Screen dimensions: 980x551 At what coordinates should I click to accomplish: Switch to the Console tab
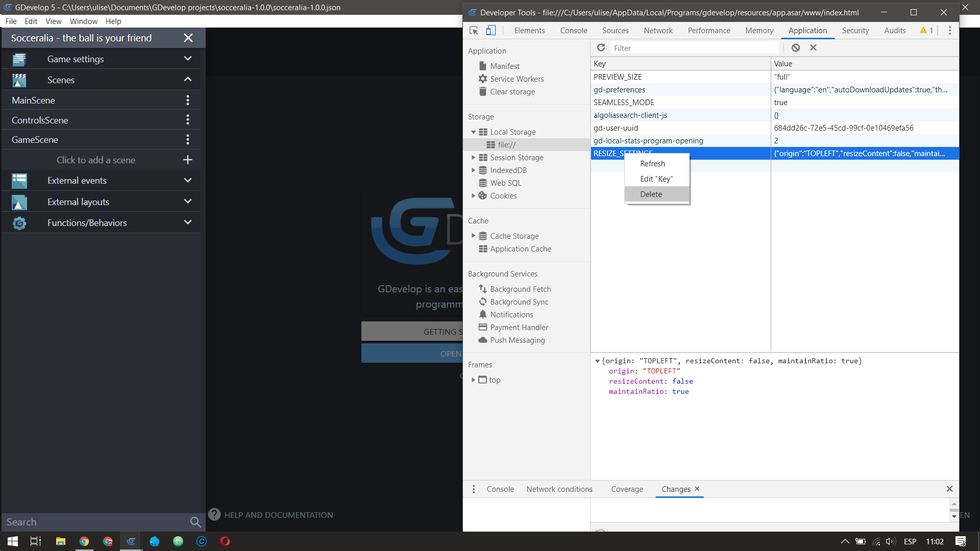pyautogui.click(x=573, y=31)
